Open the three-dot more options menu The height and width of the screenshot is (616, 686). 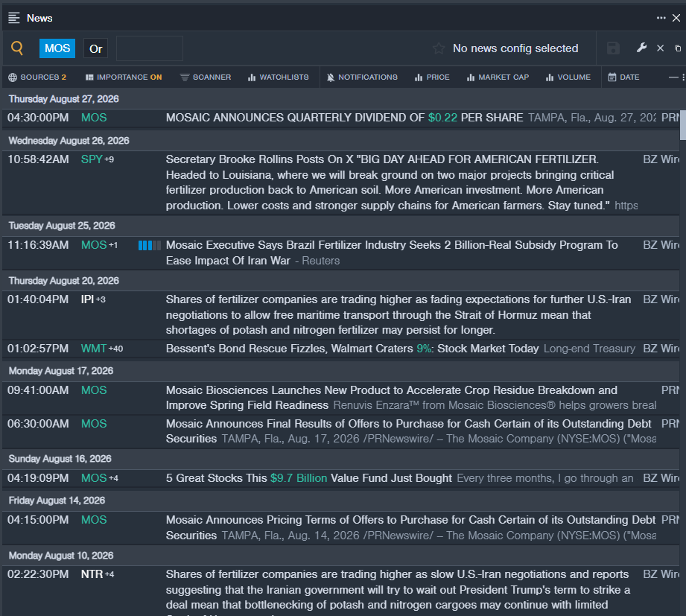point(661,18)
